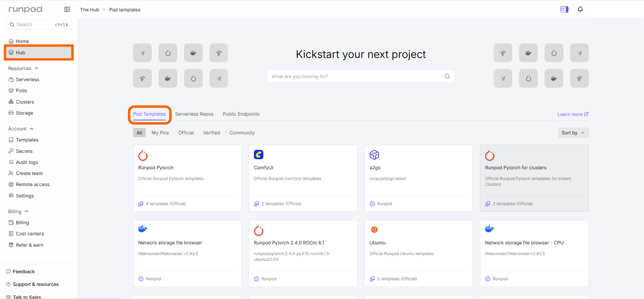644x299 pixels.
Task: Switch to the Serverless Repos tab
Action: click(194, 114)
